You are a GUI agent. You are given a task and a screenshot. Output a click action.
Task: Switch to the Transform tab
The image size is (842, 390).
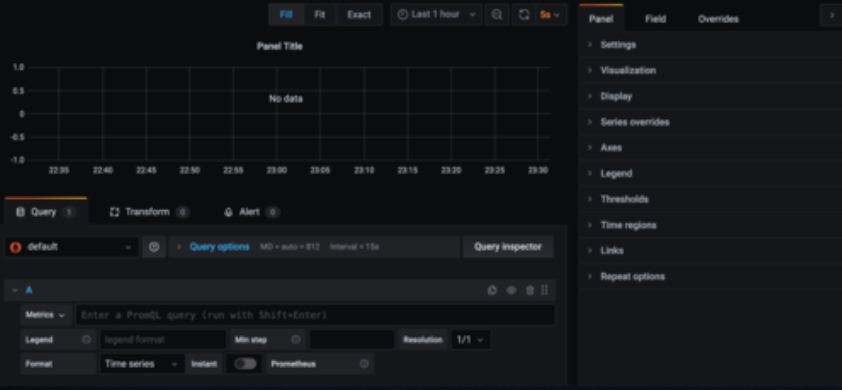click(149, 212)
